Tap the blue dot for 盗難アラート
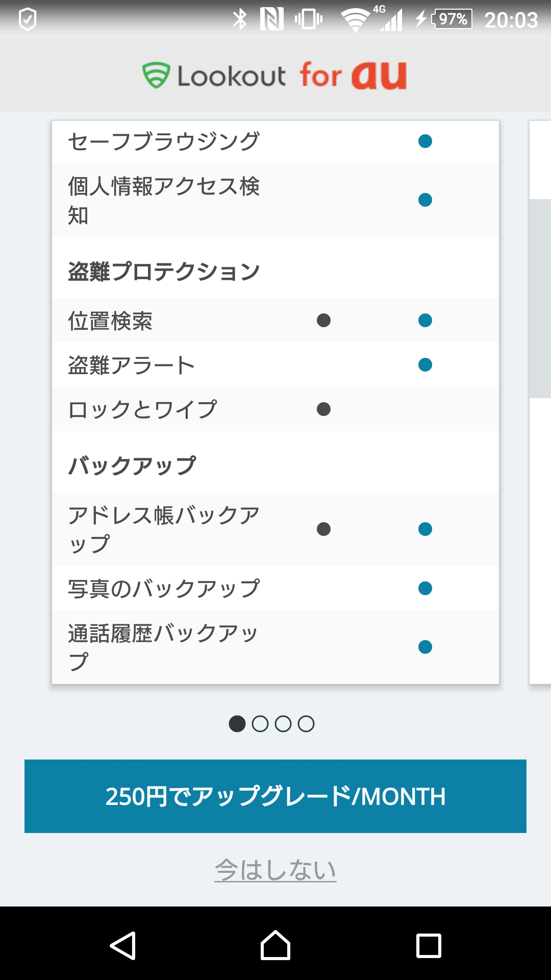This screenshot has width=551, height=980. [x=425, y=365]
